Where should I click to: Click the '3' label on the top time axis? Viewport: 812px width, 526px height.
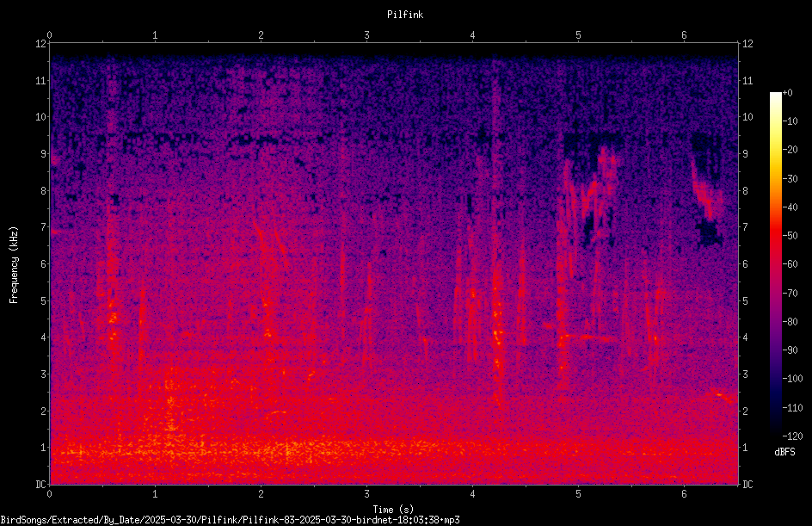point(366,35)
